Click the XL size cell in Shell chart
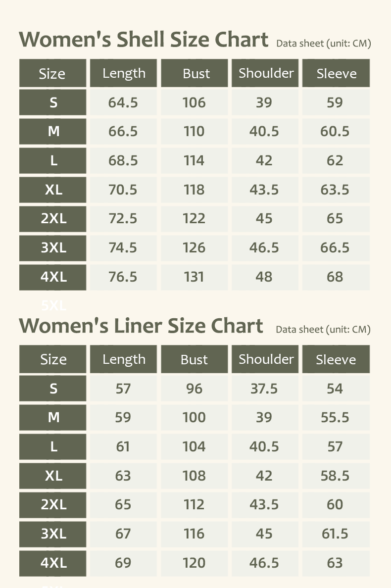391x588 pixels. point(53,190)
